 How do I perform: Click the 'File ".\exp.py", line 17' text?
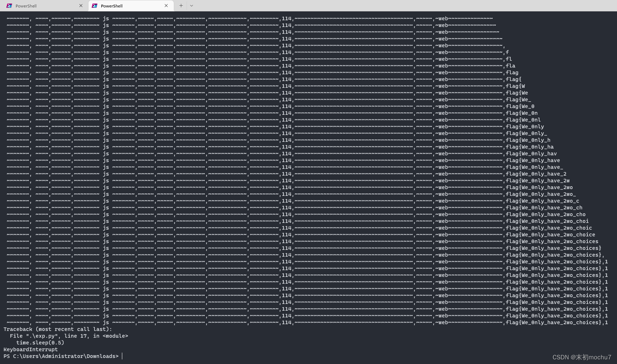(x=48, y=336)
